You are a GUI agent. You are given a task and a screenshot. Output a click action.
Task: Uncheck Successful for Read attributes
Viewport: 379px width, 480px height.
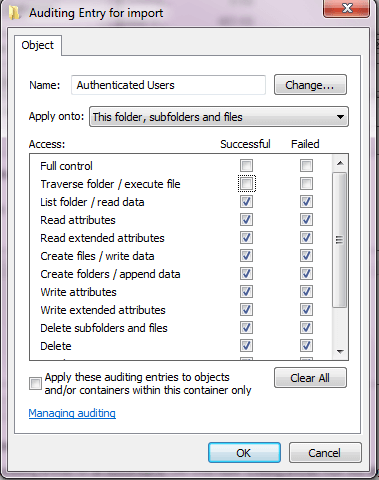(246, 219)
